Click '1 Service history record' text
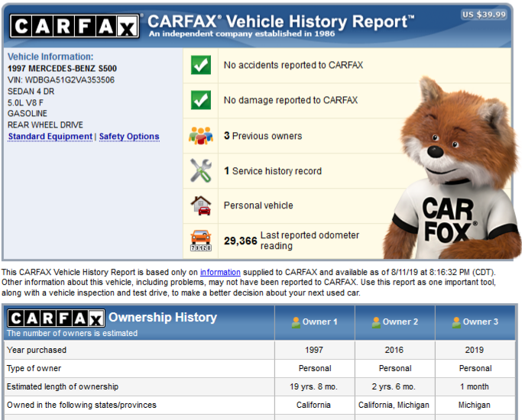The height and width of the screenshot is (420, 522). [x=273, y=171]
